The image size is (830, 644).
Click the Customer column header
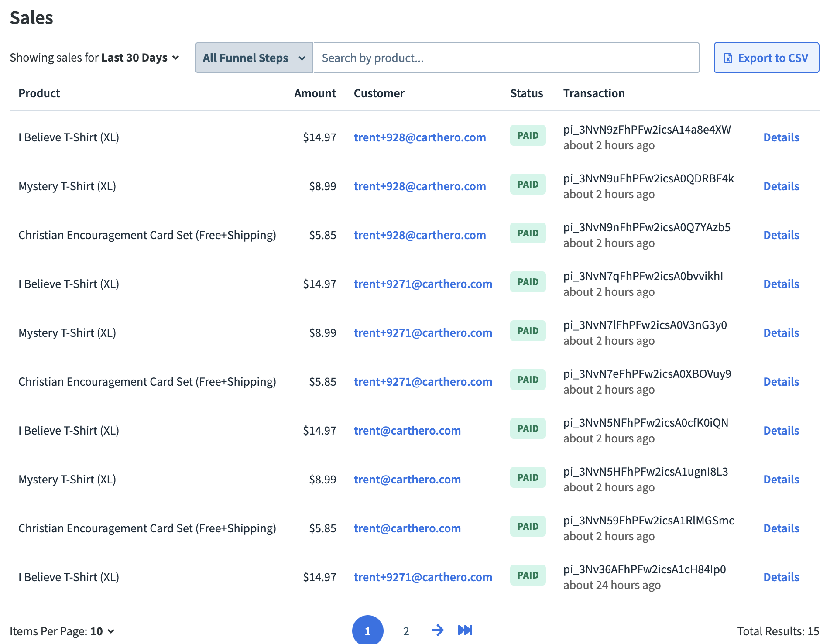click(379, 93)
